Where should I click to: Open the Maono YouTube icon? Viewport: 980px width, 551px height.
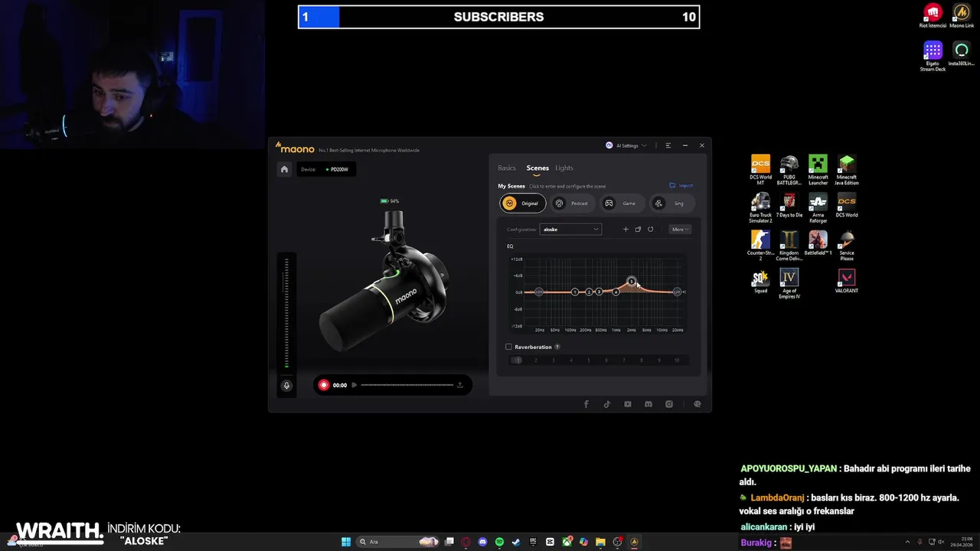coord(628,404)
